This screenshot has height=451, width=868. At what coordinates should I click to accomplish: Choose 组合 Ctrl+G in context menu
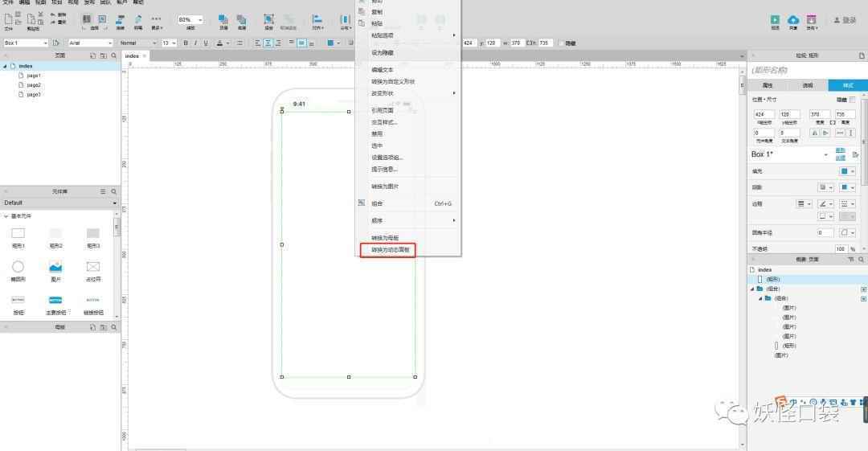click(x=407, y=203)
